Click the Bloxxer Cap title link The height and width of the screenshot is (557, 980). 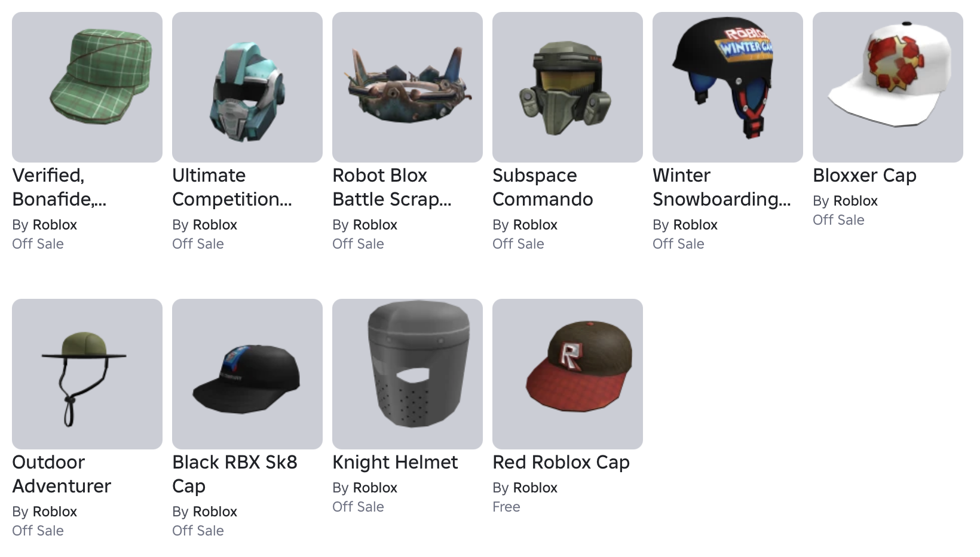tap(865, 176)
